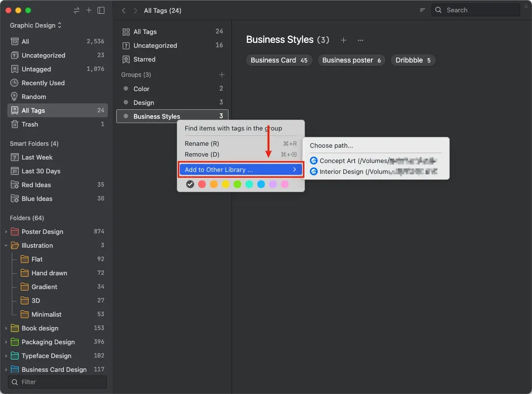Expand the Business Card Design folder
The height and width of the screenshot is (394, 532).
point(6,369)
